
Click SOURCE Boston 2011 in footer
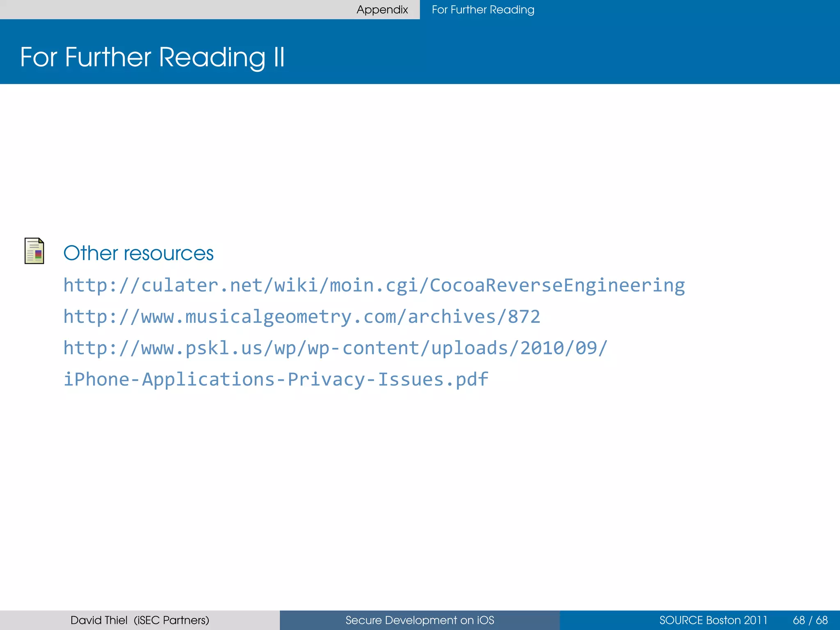point(713,620)
